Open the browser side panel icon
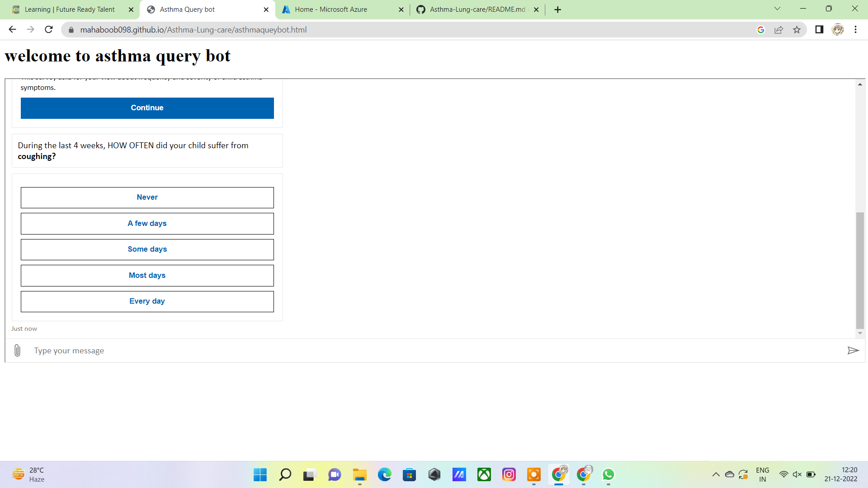 (819, 30)
